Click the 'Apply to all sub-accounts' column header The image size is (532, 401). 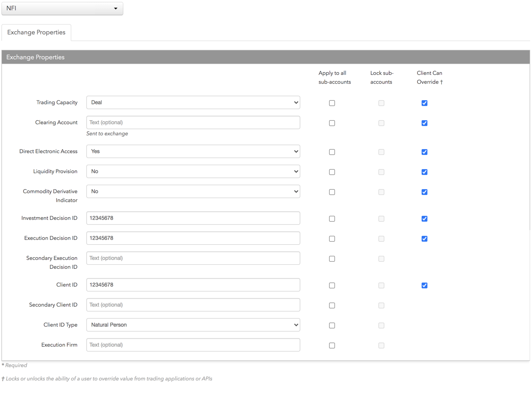[x=335, y=77]
